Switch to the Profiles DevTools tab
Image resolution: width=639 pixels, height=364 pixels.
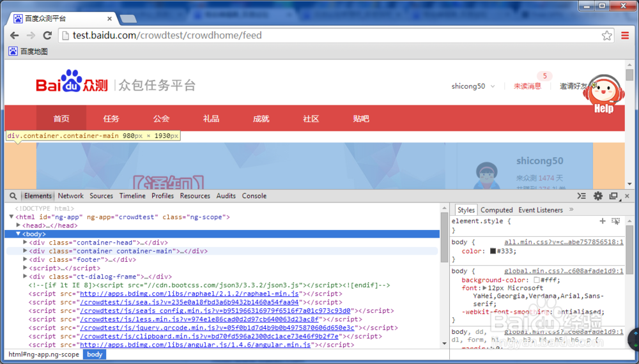point(162,196)
